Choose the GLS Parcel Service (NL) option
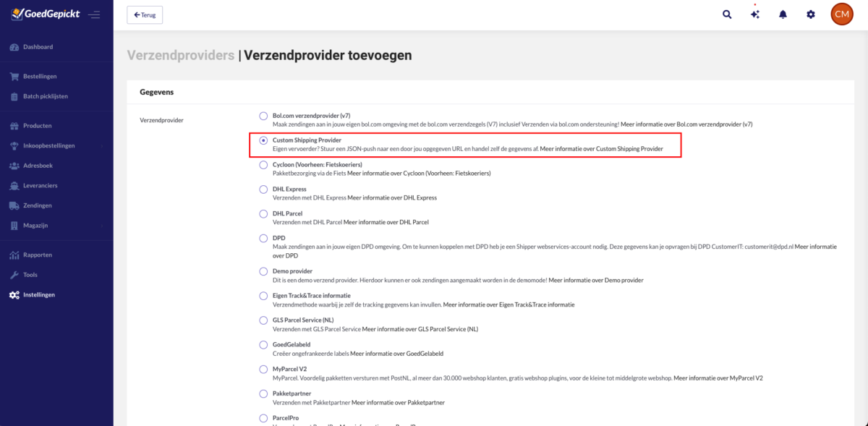 coord(263,320)
